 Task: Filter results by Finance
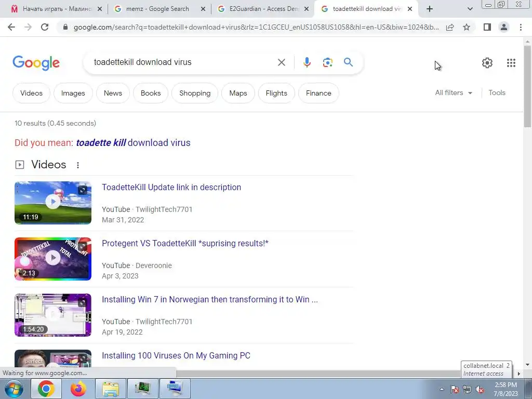pyautogui.click(x=318, y=93)
